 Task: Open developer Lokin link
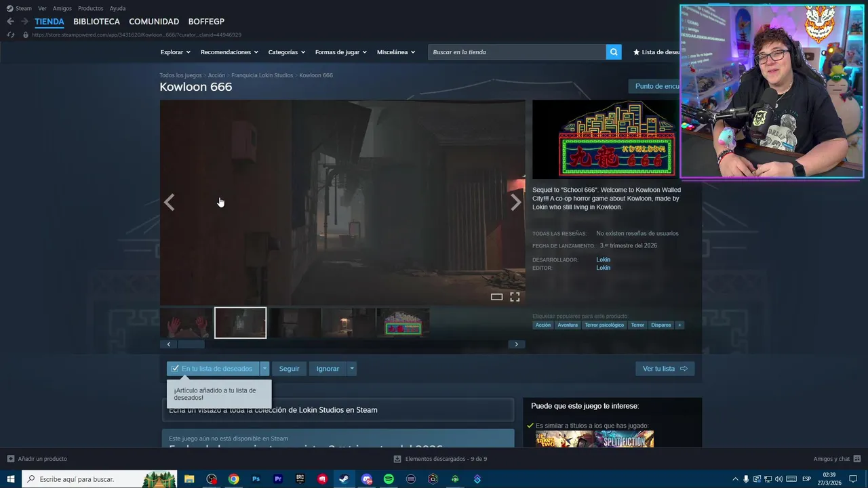[x=603, y=260]
